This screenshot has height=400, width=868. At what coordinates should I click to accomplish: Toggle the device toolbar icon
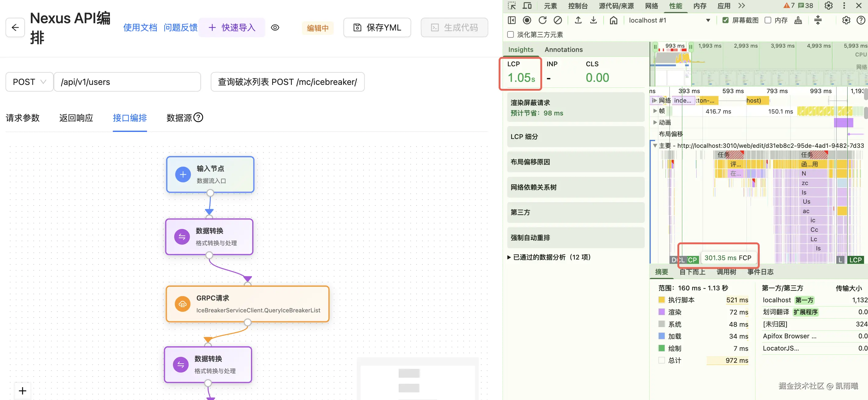click(527, 6)
